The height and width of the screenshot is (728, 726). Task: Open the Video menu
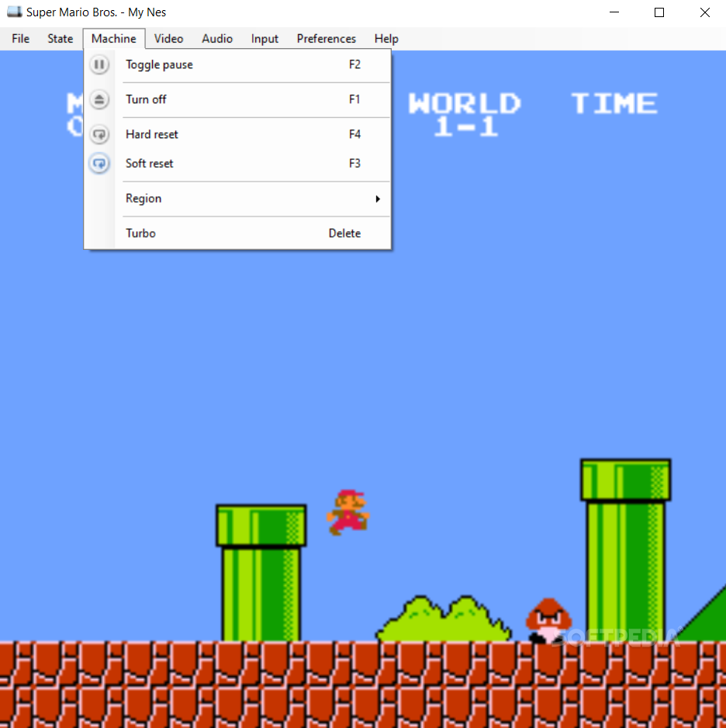(168, 39)
